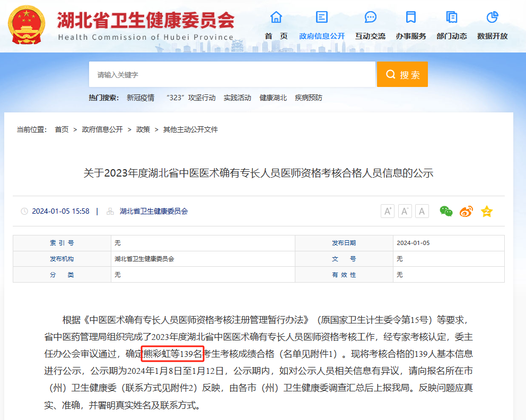Open the 互动交流 navigation item

(370, 36)
